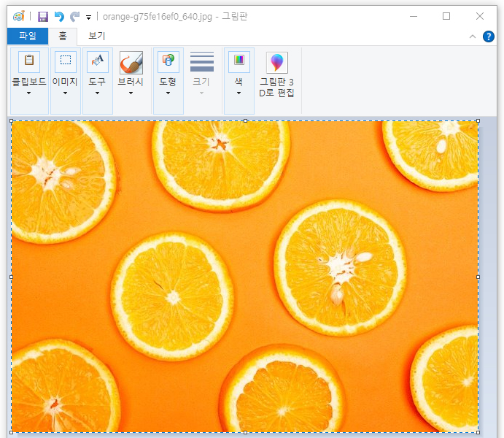Click the 도구 tools icon

point(98,61)
